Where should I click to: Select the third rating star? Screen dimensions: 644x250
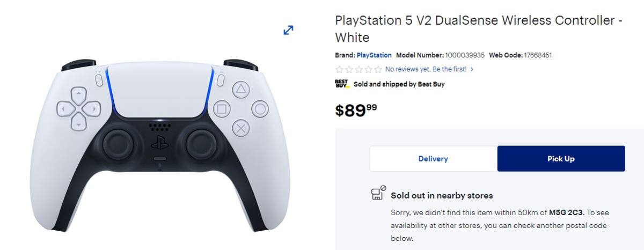click(x=358, y=69)
